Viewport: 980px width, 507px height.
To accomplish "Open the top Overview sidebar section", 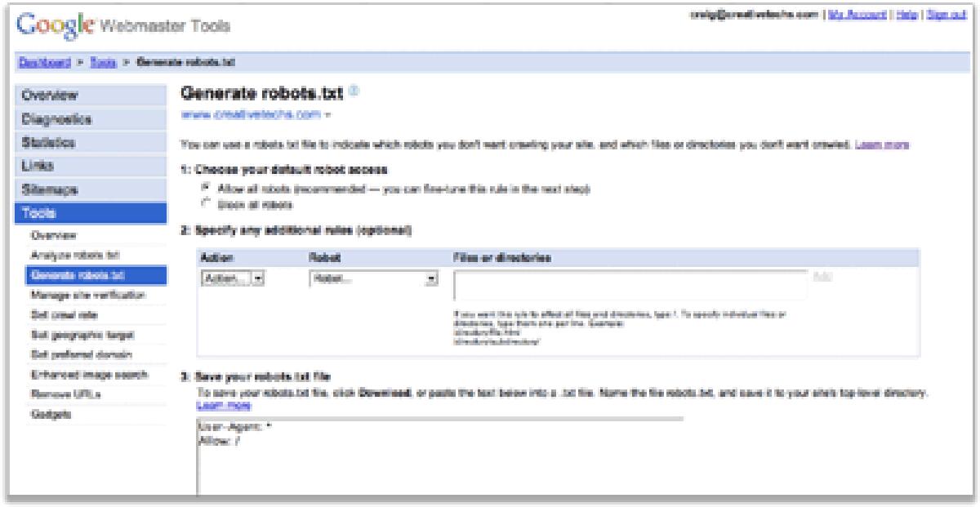I will click(x=90, y=95).
